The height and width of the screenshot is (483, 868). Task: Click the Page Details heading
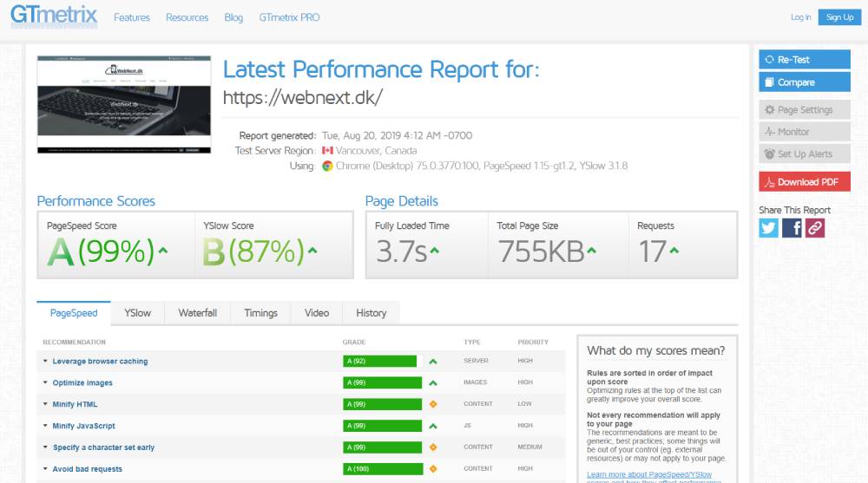402,201
